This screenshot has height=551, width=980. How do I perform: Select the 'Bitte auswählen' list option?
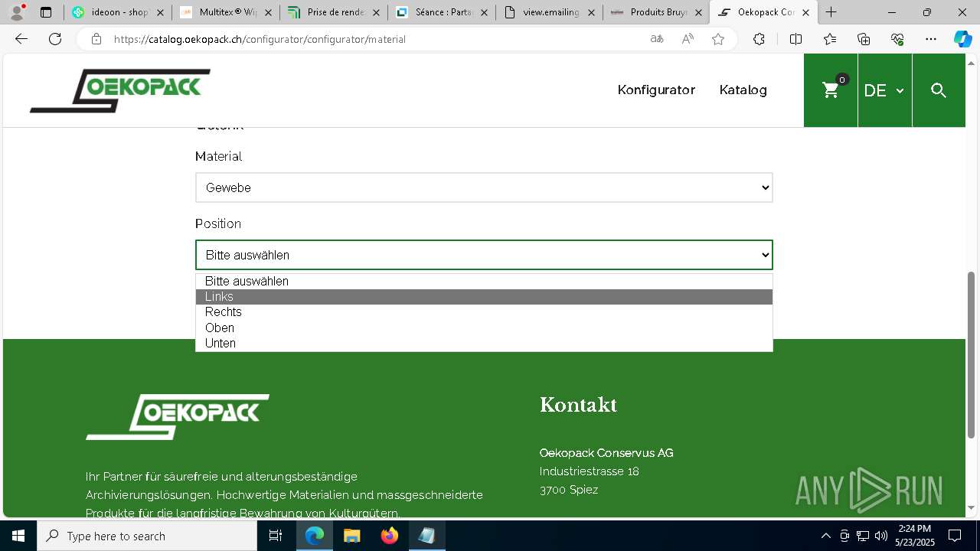click(484, 281)
